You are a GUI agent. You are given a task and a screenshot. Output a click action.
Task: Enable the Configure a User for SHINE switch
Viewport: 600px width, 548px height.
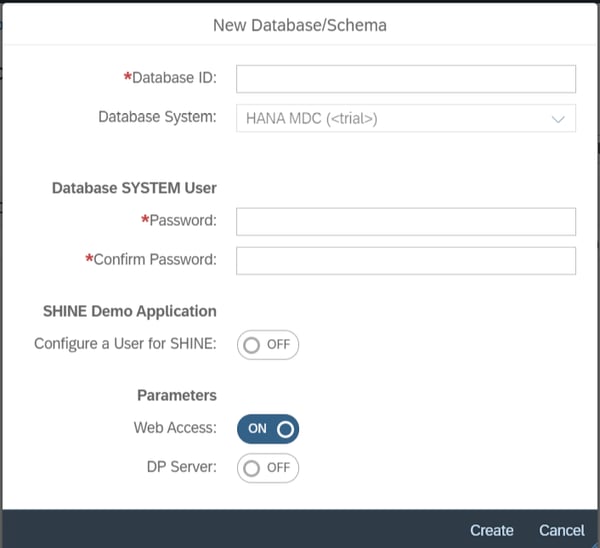click(268, 345)
